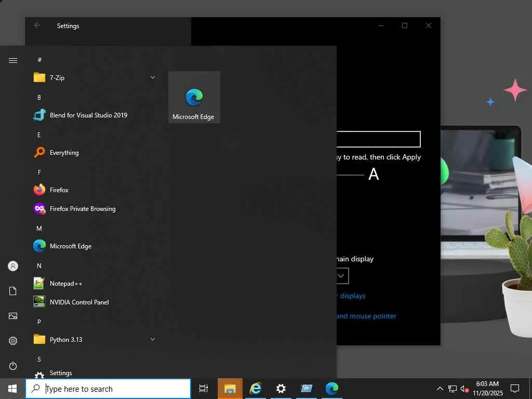Launch Blend for Visual Studio 2019
The width and height of the screenshot is (532, 399).
(95, 115)
